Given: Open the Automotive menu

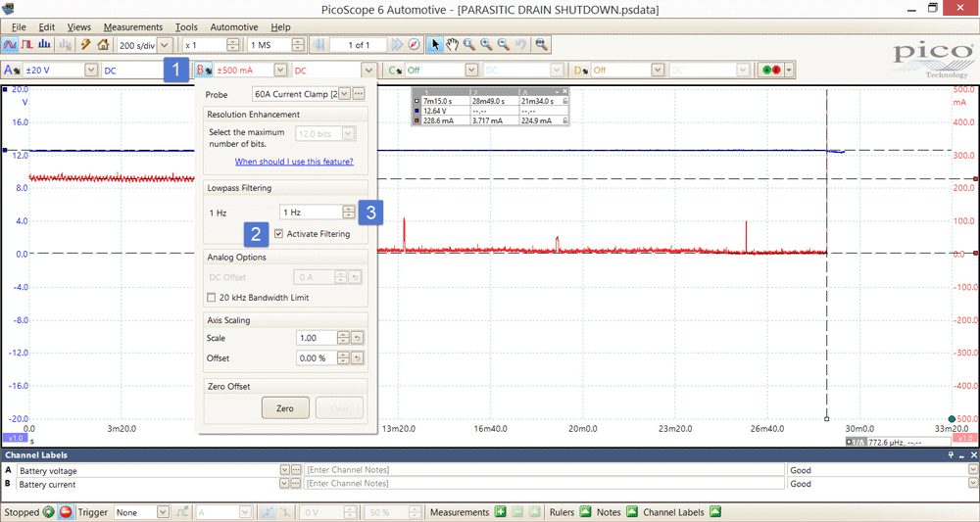Looking at the screenshot, I should click(x=234, y=26).
